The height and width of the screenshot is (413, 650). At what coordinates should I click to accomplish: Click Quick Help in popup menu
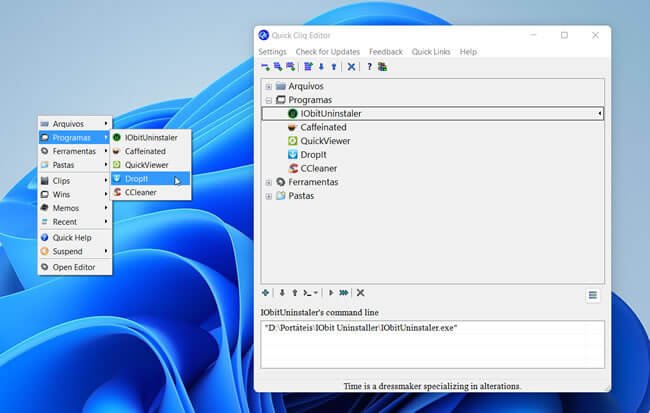(75, 238)
